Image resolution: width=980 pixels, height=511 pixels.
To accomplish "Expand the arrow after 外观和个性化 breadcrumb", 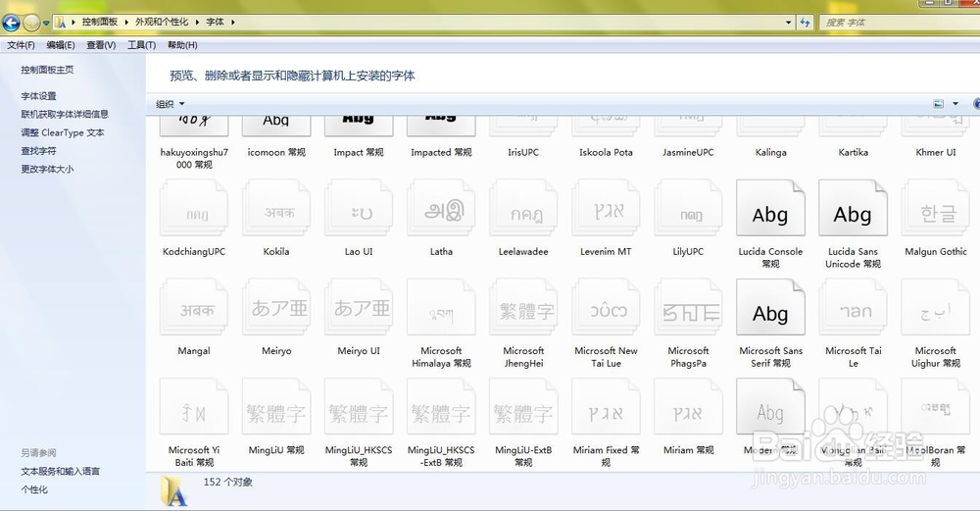I will (x=197, y=22).
